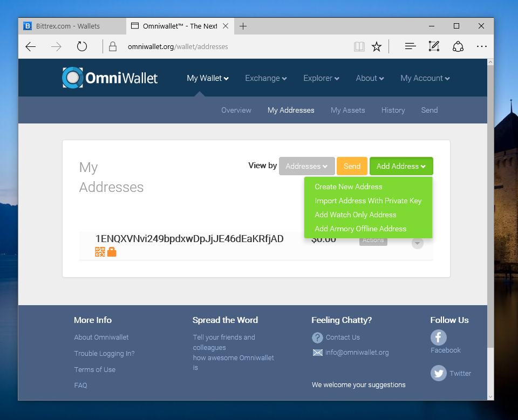Screen dimensions: 518x420
Task: Open the History subtab
Action: coord(393,111)
